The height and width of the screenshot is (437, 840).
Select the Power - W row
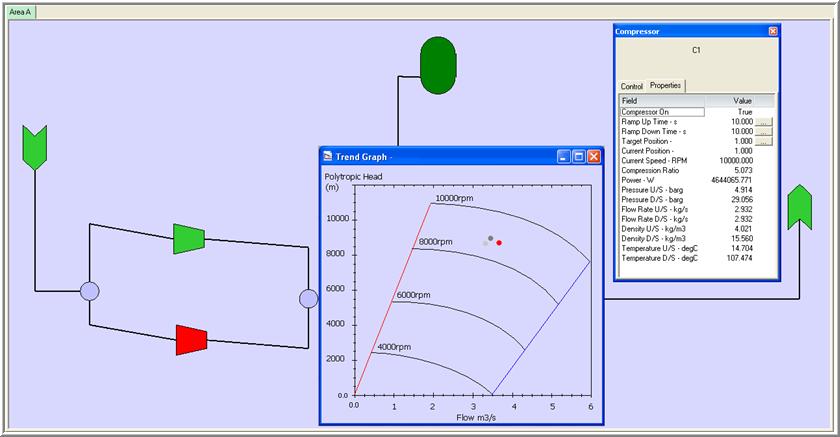coord(697,180)
